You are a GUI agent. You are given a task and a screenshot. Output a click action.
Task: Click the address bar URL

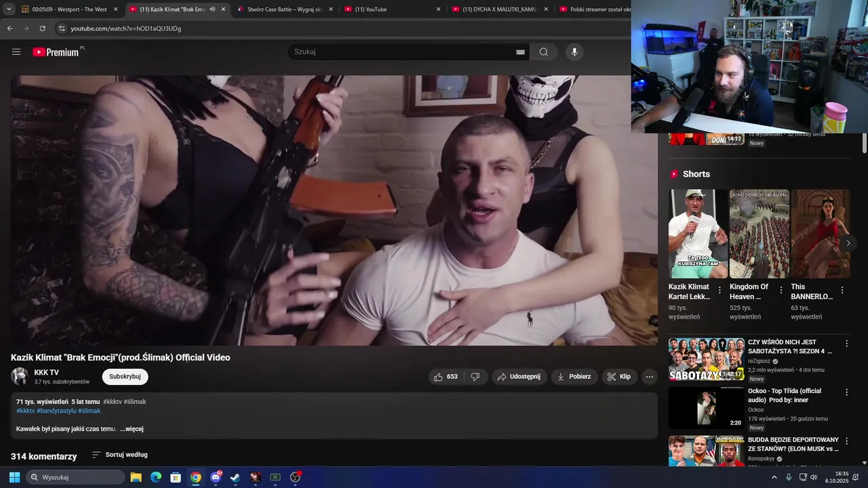(x=126, y=28)
